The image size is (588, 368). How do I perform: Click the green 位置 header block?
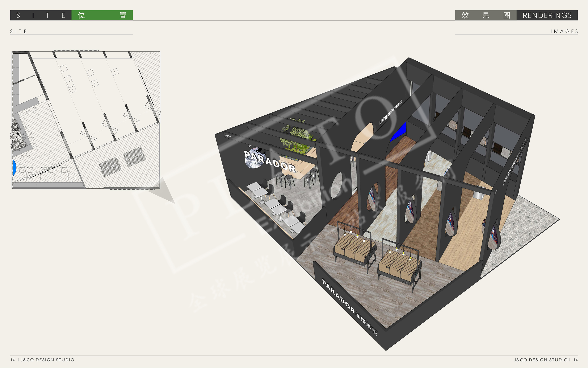click(102, 15)
